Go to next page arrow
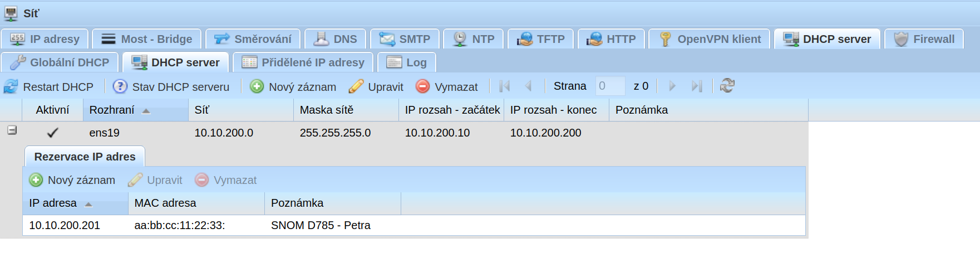The width and height of the screenshot is (980, 272). pos(672,86)
